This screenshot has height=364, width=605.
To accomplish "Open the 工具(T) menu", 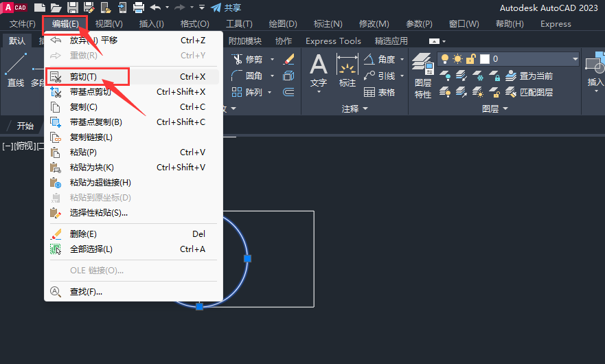I will [239, 24].
